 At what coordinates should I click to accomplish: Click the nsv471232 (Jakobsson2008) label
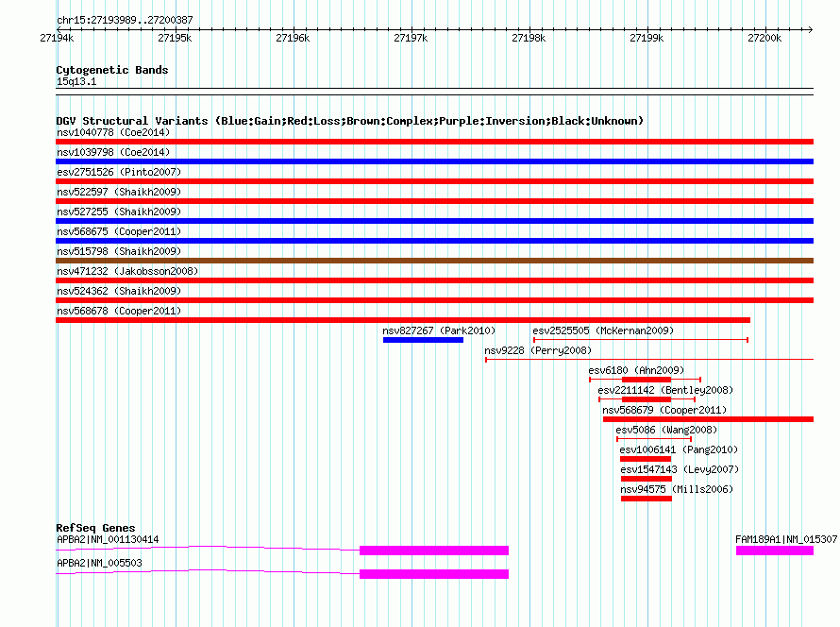(x=127, y=271)
